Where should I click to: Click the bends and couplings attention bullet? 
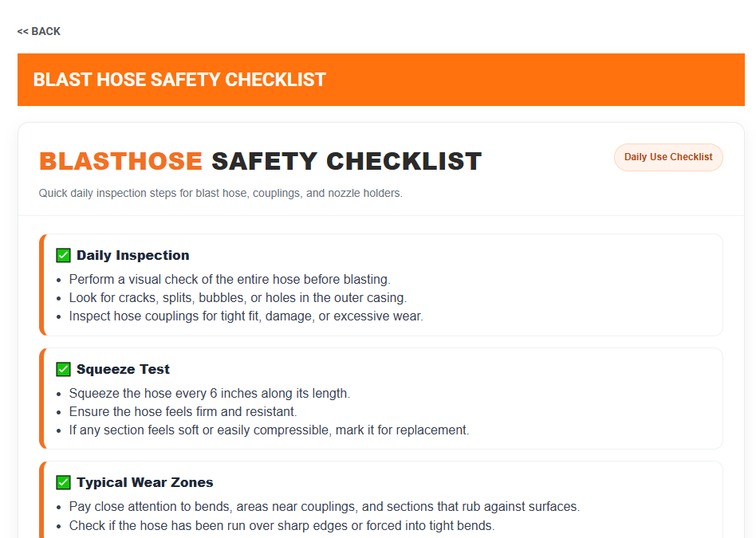325,507
